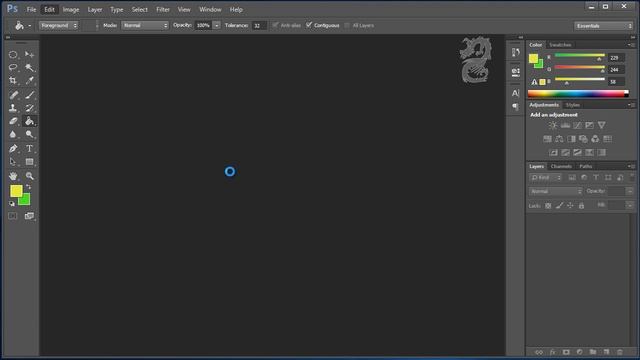This screenshot has width=640, height=360.
Task: Add an Exposure adjustment
Action: click(x=589, y=125)
